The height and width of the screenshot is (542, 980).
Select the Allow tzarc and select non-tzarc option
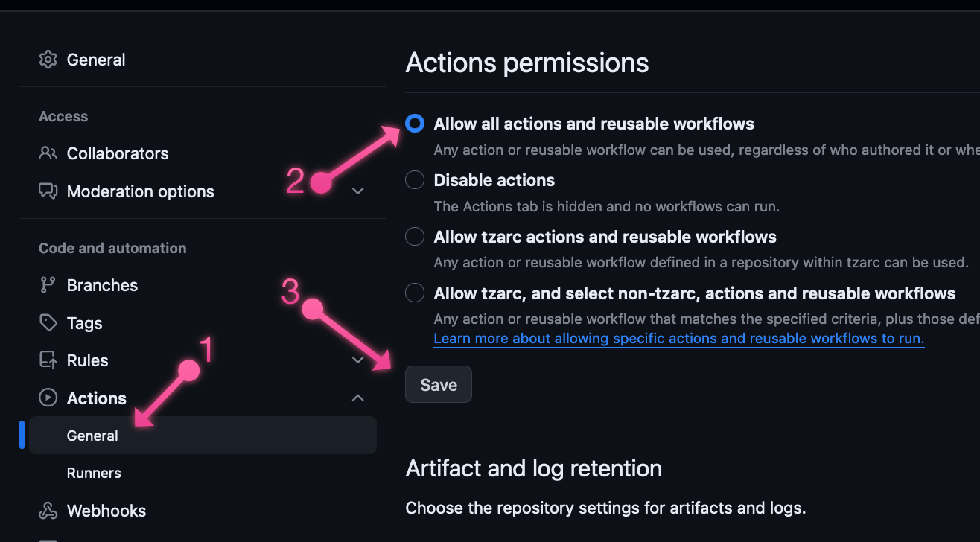pyautogui.click(x=414, y=293)
